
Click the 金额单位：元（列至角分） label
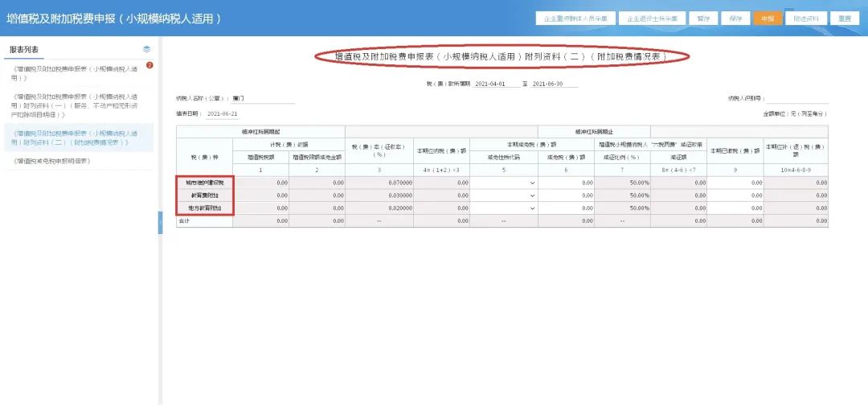tap(795, 113)
